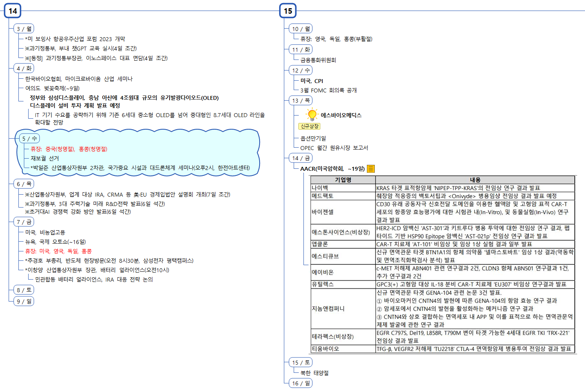The image size is (585, 392).
Task: Click the 과기정통부 챗GPT 교육 item
Action: pos(81,48)
